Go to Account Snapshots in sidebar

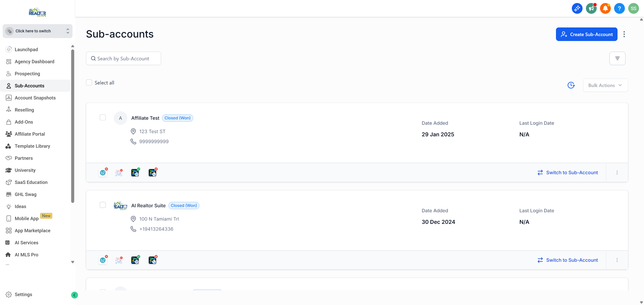pyautogui.click(x=35, y=98)
